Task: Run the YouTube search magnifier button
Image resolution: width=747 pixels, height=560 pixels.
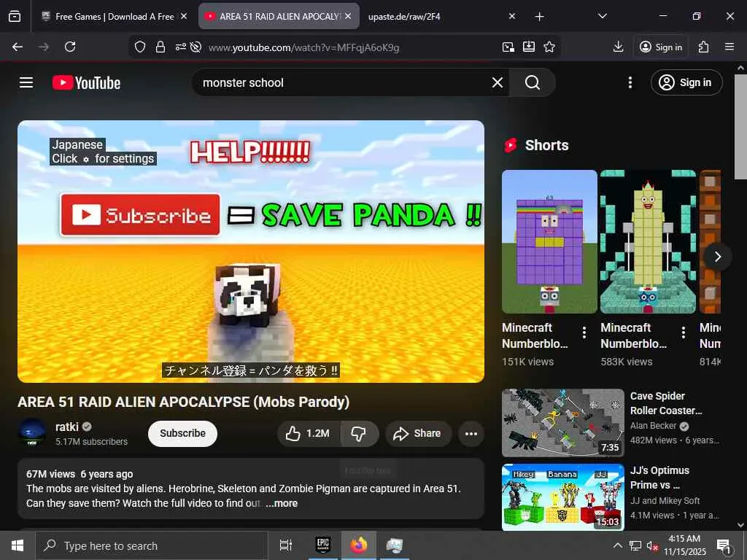Action: 532,82
